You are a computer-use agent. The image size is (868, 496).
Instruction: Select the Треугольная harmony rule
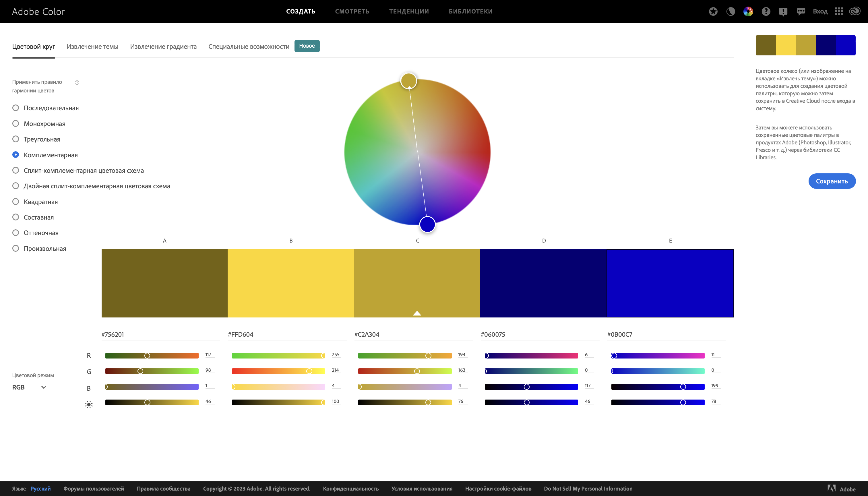click(36, 139)
